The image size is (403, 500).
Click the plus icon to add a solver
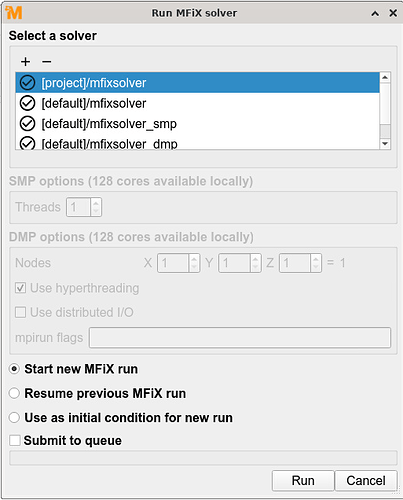click(x=25, y=62)
